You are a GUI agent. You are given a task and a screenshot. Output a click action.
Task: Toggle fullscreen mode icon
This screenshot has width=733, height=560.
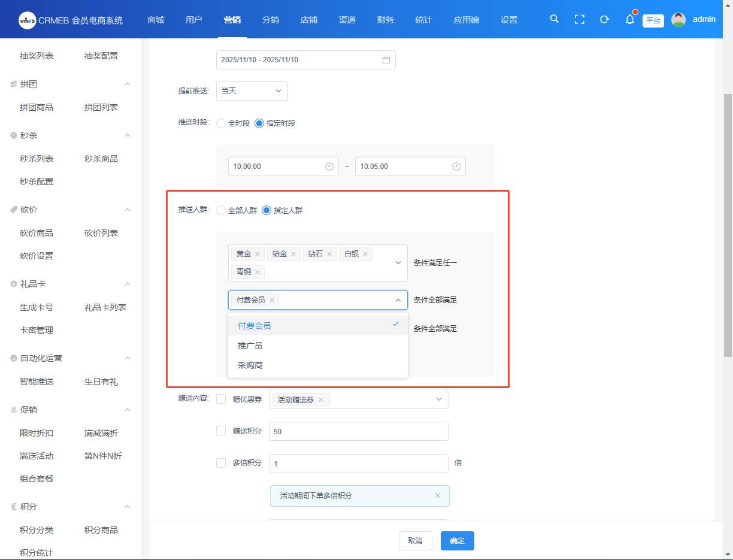pyautogui.click(x=579, y=19)
